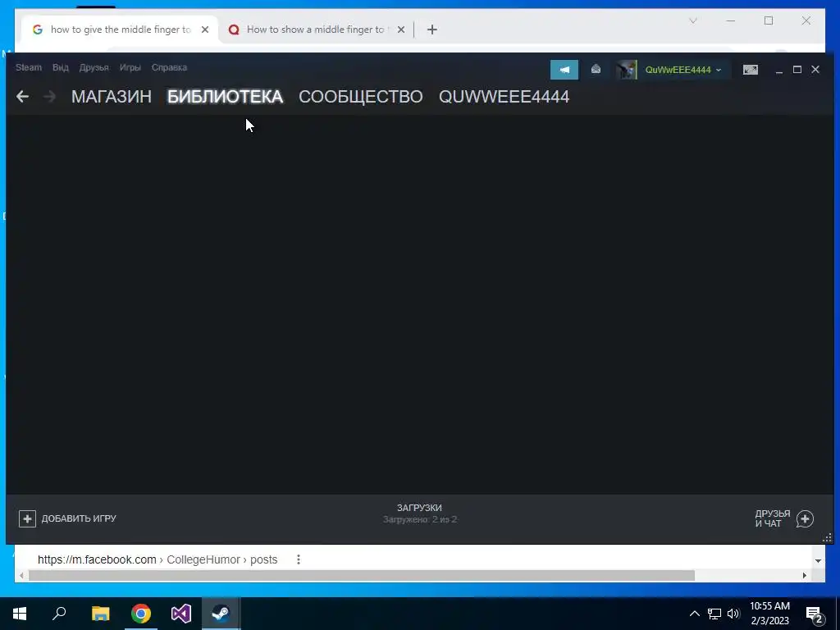The image size is (840, 630).
Task: Open the Друзья menu
Action: point(94,67)
